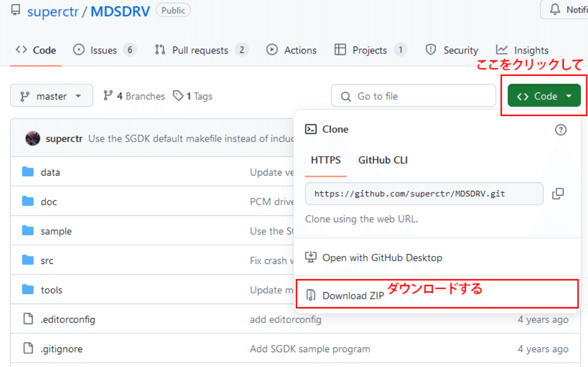Click the superctr avatar in the commit row

point(33,138)
